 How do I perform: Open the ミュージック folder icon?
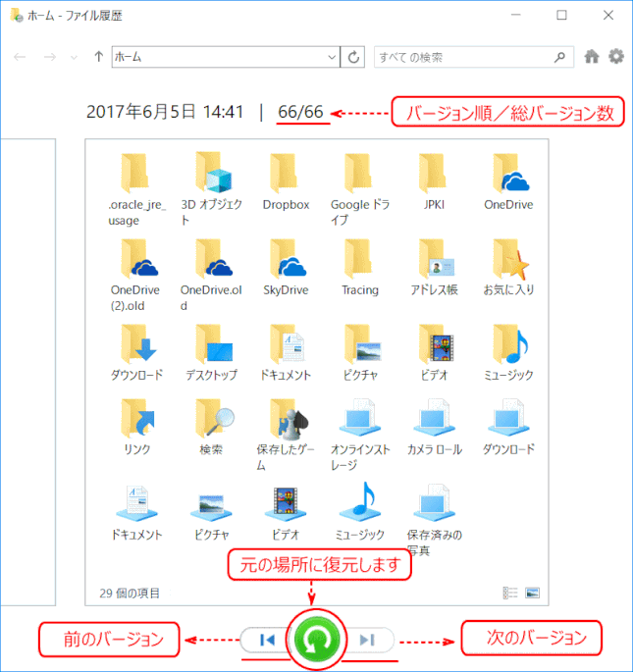click(508, 352)
